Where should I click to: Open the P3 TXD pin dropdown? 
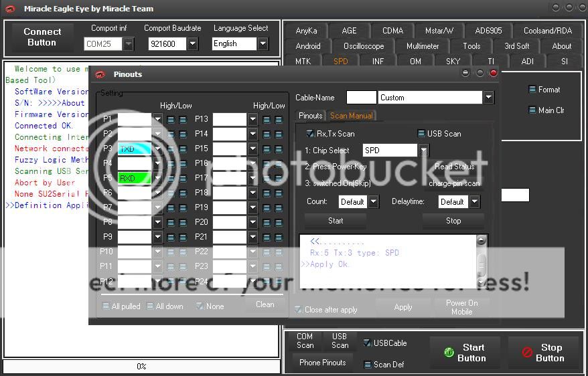[x=157, y=149]
